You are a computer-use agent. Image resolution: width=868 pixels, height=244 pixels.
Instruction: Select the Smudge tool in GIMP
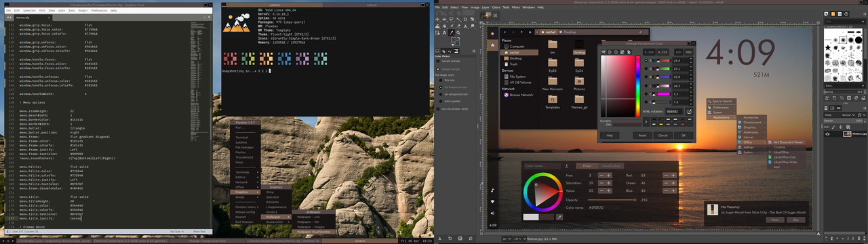472,26
